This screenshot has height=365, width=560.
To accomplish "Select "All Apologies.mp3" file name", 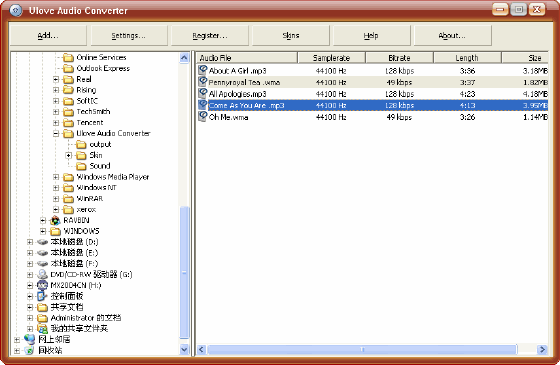I will [238, 94].
